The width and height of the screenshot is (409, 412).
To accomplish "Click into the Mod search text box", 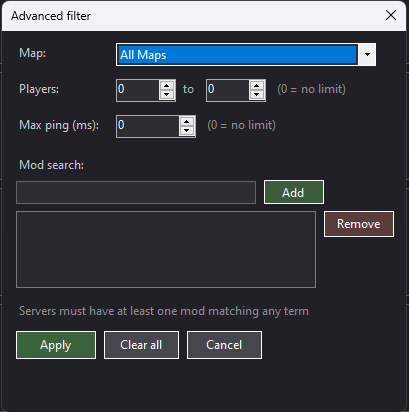I will click(136, 192).
